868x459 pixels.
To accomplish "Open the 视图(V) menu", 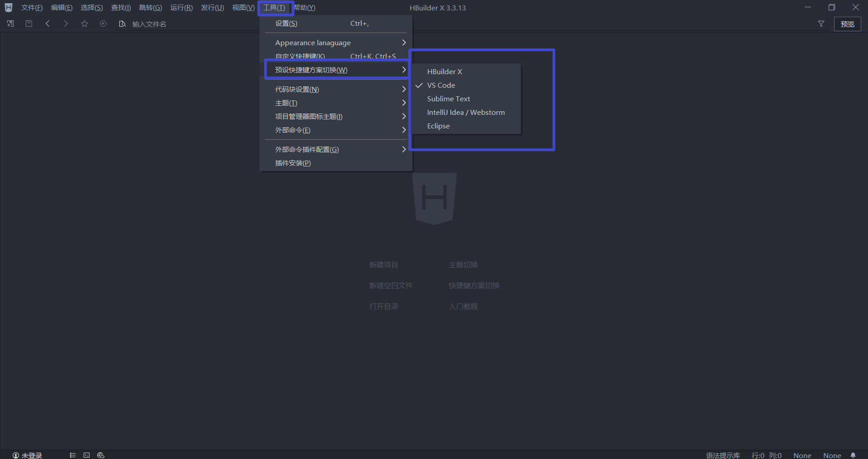I will point(243,8).
